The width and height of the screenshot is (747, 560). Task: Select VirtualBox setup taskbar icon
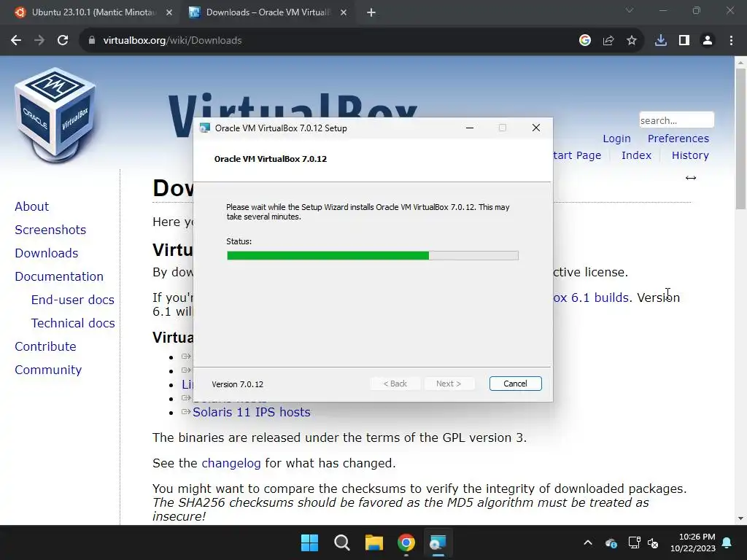click(438, 542)
